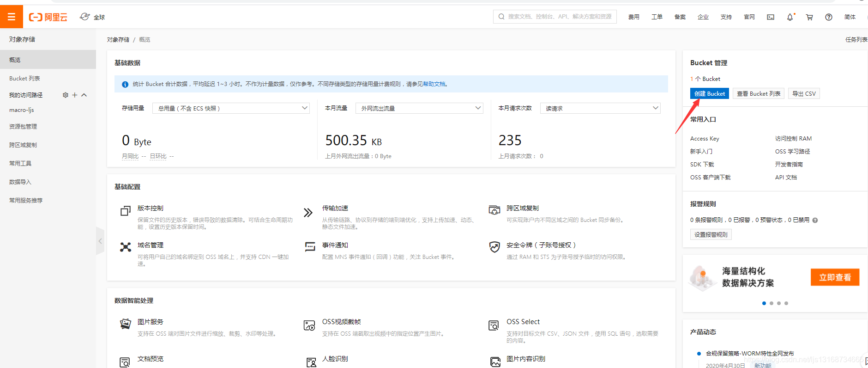The height and width of the screenshot is (368, 868).
Task: Click the settings gear beside 我的访问路径
Action: 66,95
